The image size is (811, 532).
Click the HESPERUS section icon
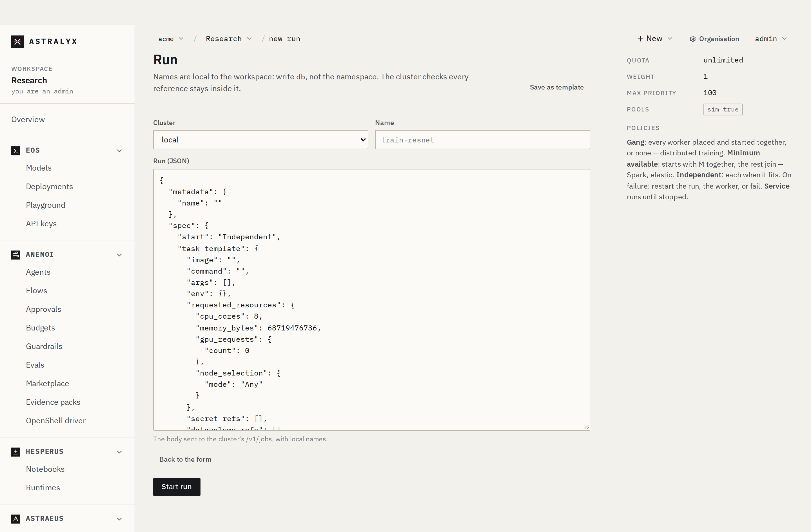16,451
